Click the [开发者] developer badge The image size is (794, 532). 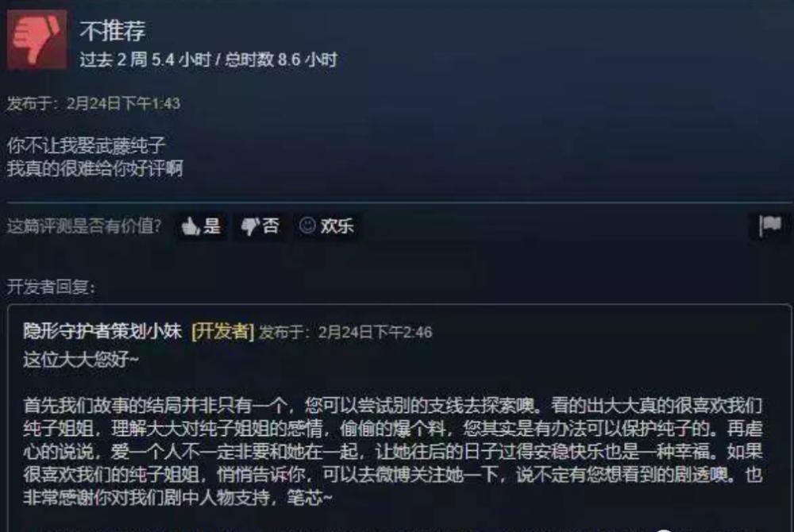tap(223, 332)
